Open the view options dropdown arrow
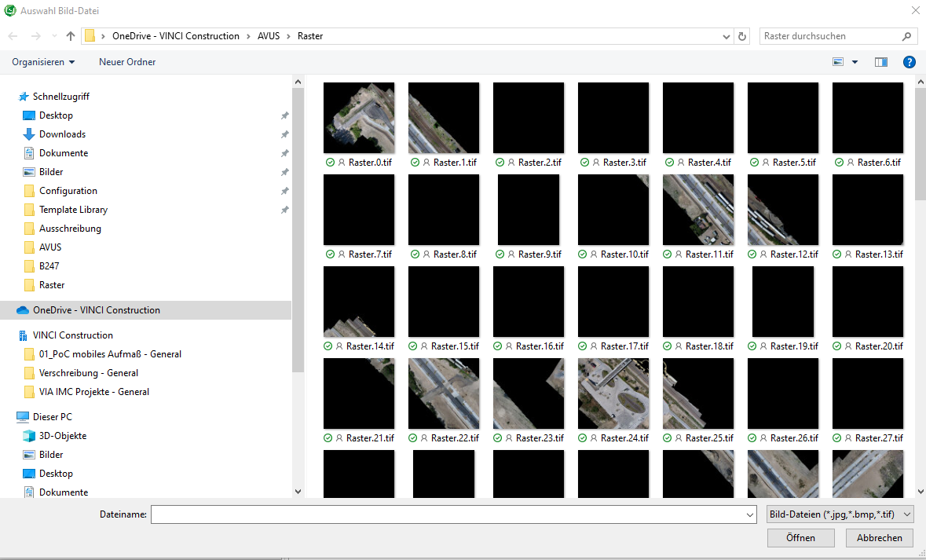Image resolution: width=926 pixels, height=560 pixels. click(855, 62)
